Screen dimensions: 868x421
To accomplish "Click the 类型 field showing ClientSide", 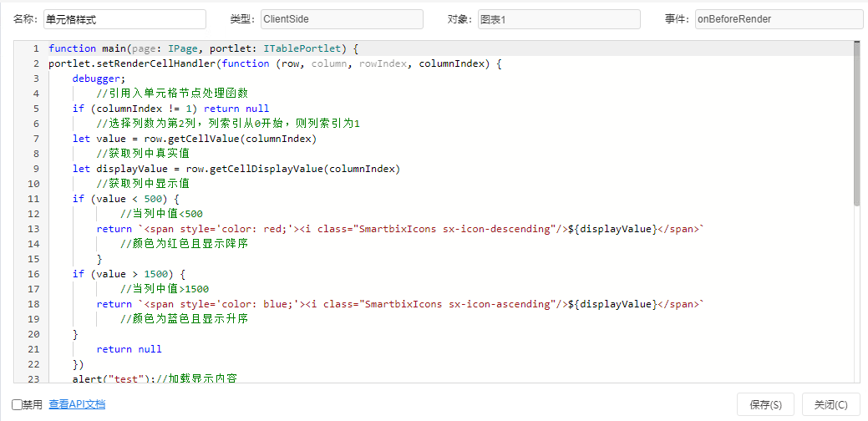I will (342, 19).
